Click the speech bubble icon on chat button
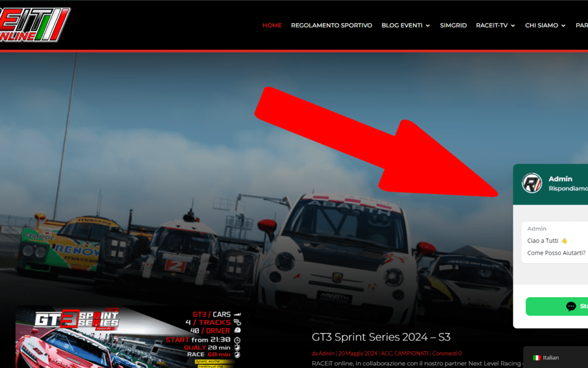Screen dimensions: 588x368 tap(571, 306)
